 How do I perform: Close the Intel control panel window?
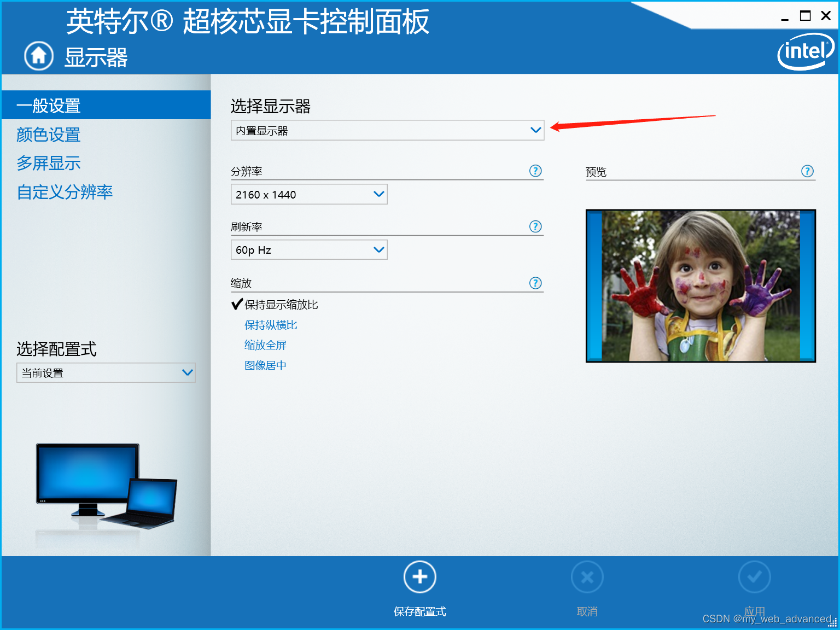tap(826, 16)
